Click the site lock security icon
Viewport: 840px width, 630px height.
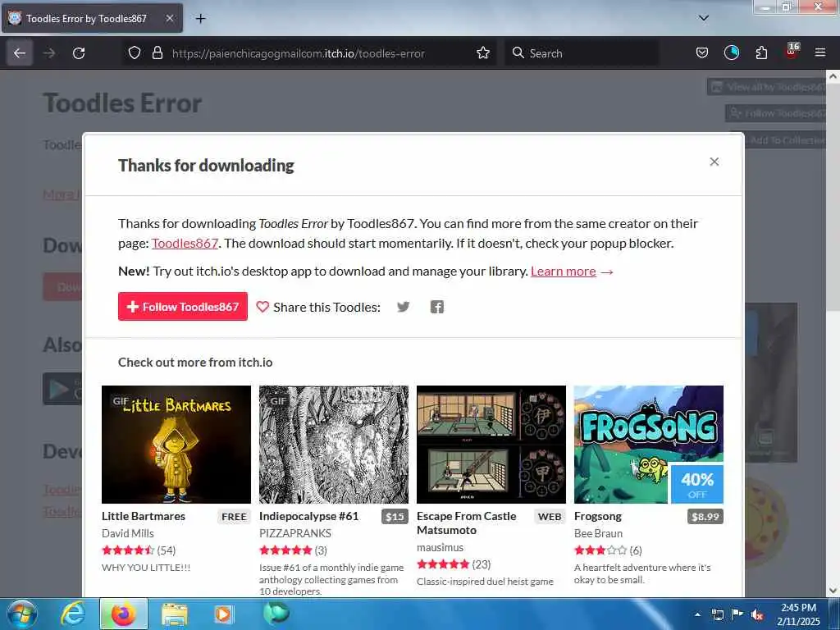tap(157, 53)
